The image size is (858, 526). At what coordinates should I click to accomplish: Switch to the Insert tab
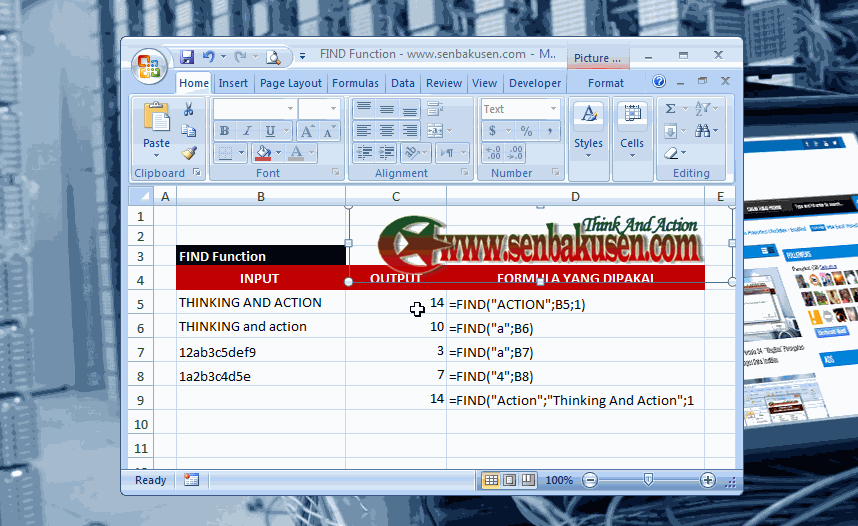(x=233, y=83)
